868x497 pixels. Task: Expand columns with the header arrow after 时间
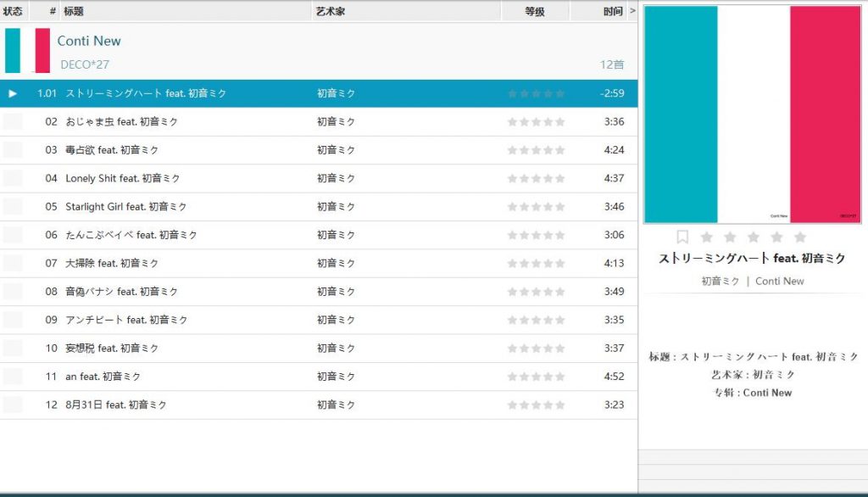pos(632,10)
